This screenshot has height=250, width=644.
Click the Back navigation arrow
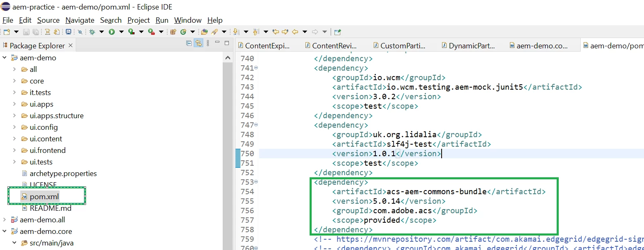[x=295, y=32]
